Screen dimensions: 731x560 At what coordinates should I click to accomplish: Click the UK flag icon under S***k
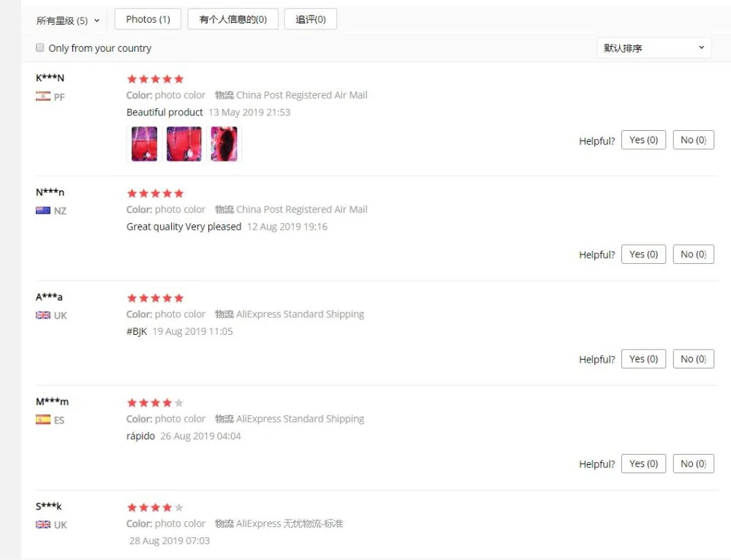click(x=43, y=525)
